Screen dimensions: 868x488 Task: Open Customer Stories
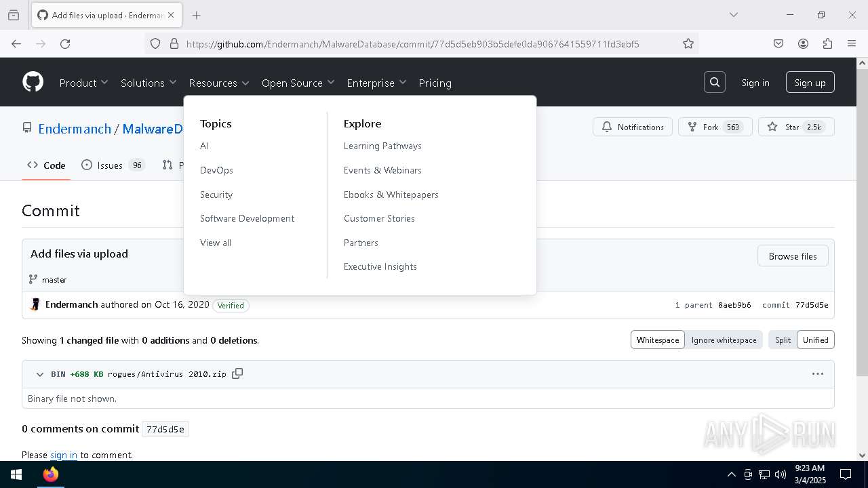(379, 218)
